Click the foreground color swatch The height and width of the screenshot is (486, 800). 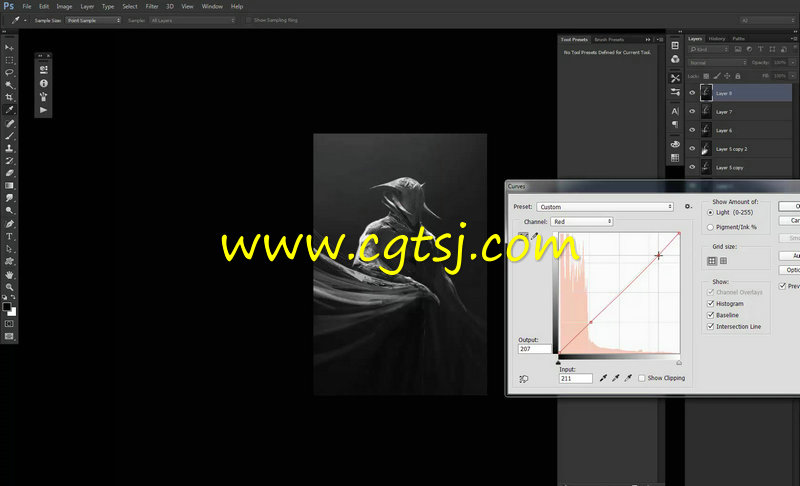(7, 306)
